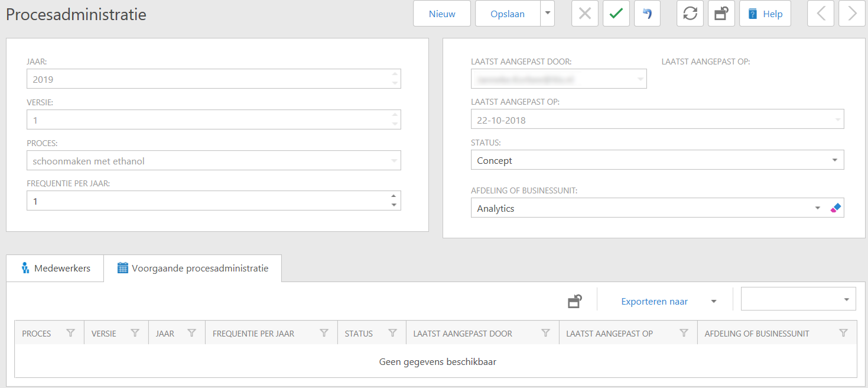Go to the next record arrow
This screenshot has height=388, width=868.
[851, 14]
